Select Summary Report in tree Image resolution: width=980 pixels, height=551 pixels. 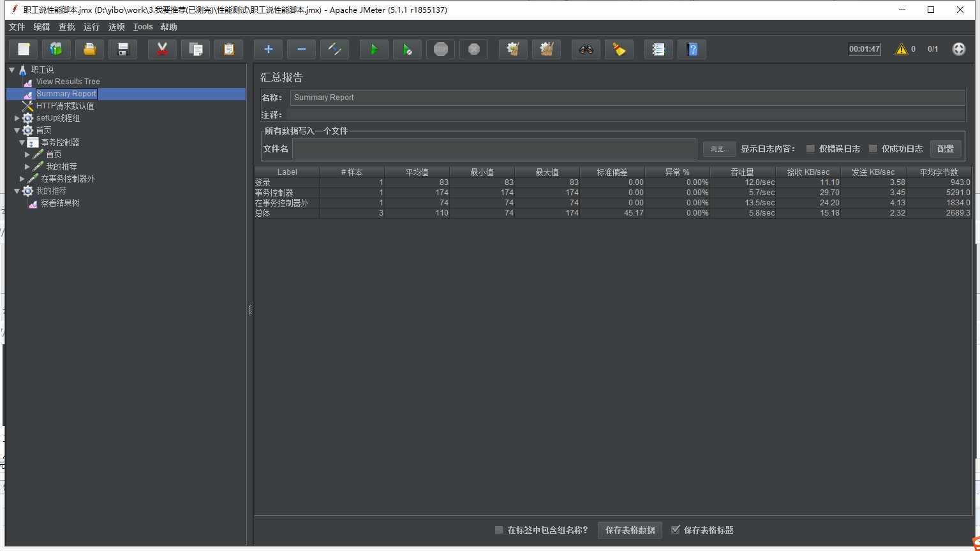[x=66, y=94]
